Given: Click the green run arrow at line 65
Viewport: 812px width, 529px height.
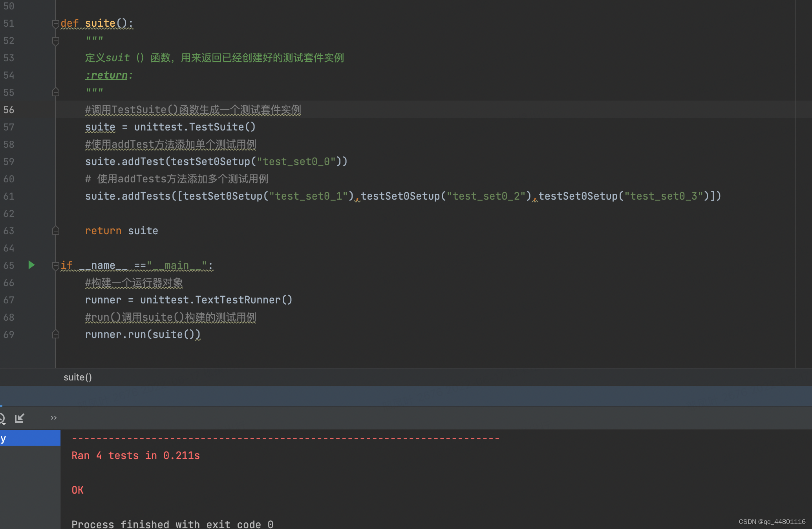Looking at the screenshot, I should pos(31,265).
